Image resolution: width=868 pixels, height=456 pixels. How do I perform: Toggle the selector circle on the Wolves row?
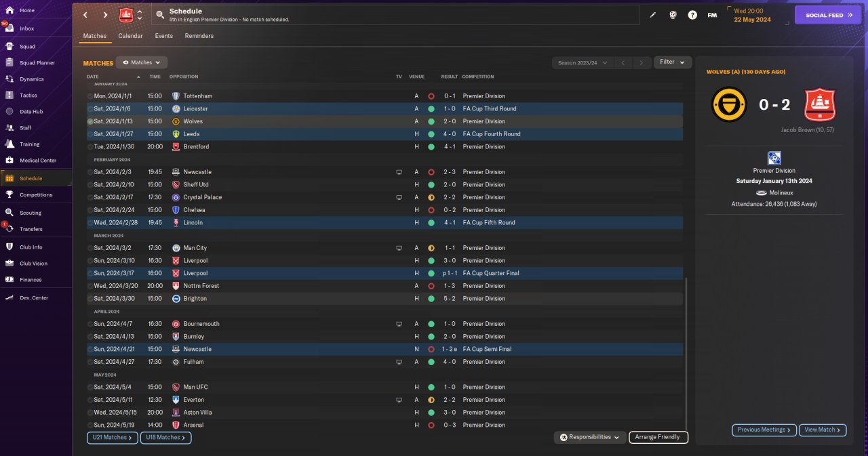(90, 121)
